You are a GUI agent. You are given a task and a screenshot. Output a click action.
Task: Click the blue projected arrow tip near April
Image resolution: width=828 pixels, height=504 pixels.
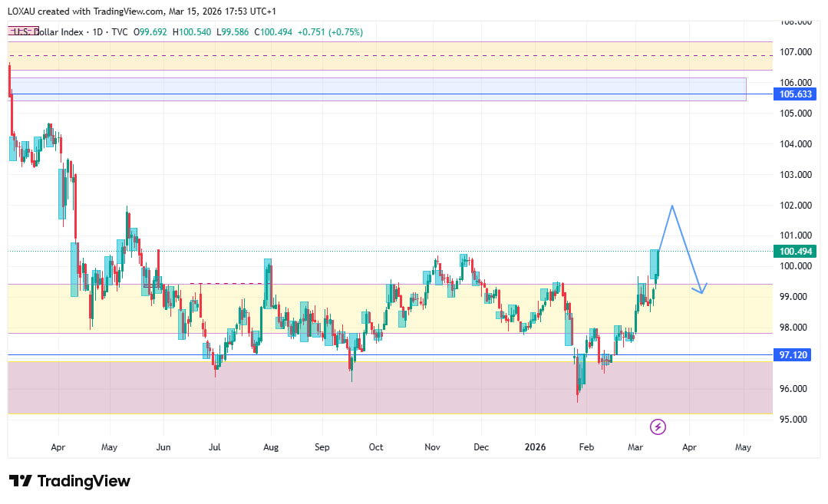701,292
